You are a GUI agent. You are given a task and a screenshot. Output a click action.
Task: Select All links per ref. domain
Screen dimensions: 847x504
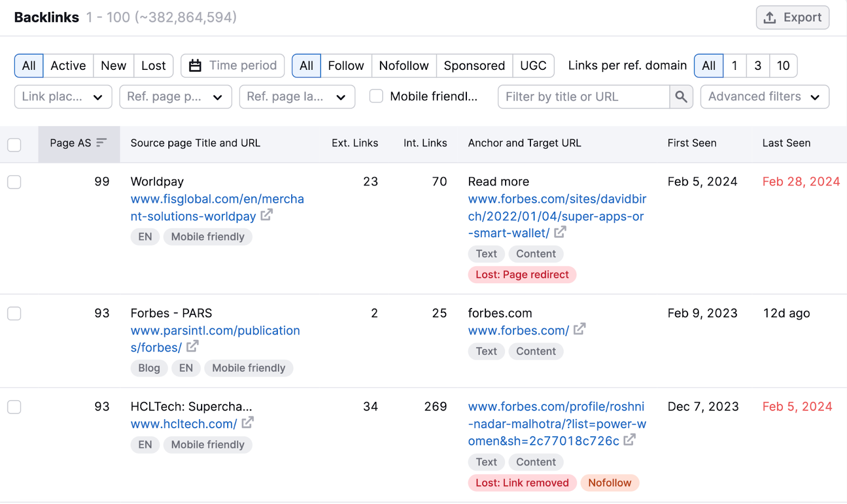709,66
